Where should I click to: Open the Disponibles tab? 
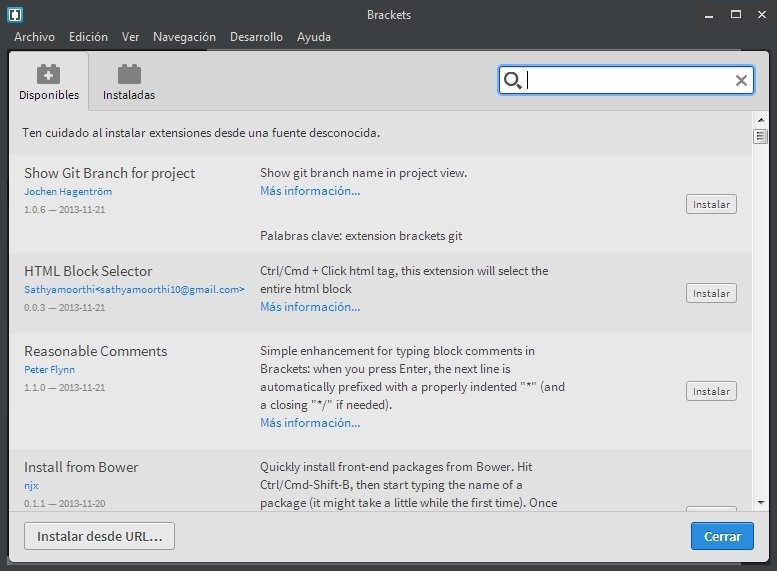click(49, 82)
